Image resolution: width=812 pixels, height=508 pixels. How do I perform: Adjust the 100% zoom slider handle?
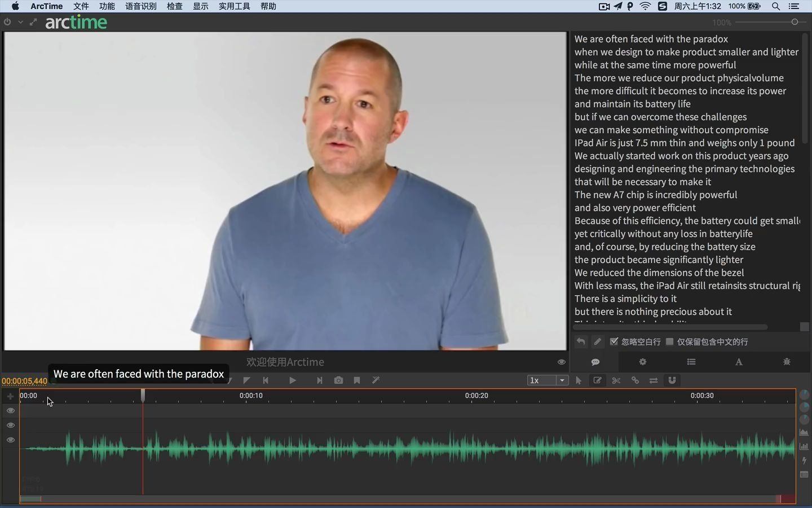(x=795, y=22)
